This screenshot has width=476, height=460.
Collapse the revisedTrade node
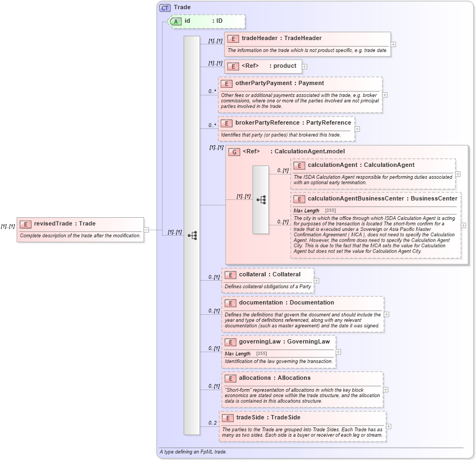click(x=146, y=230)
